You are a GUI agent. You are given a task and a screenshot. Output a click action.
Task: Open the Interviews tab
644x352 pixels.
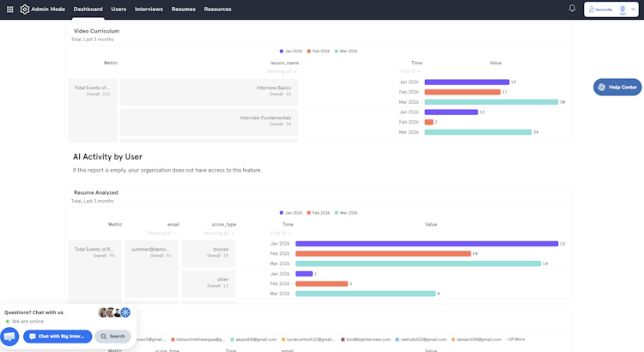pos(149,9)
